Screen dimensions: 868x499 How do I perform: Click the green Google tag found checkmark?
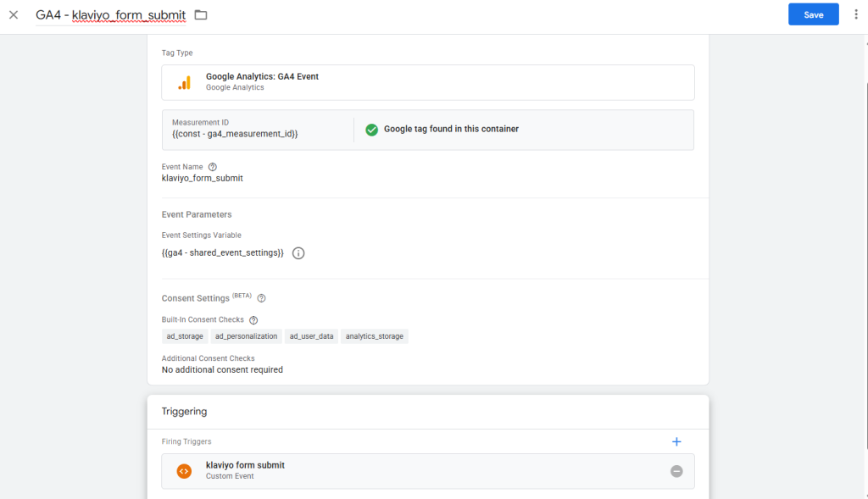pos(371,130)
